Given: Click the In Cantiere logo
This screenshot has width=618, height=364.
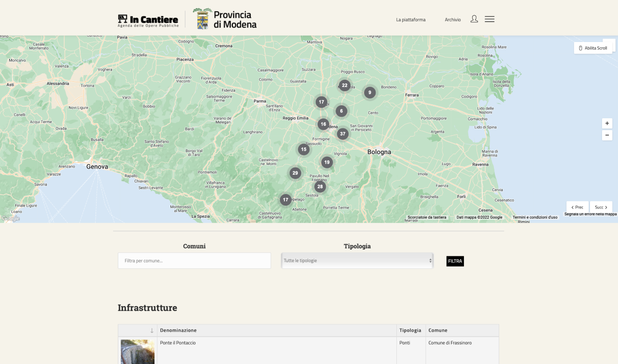Looking at the screenshot, I should coord(148,20).
